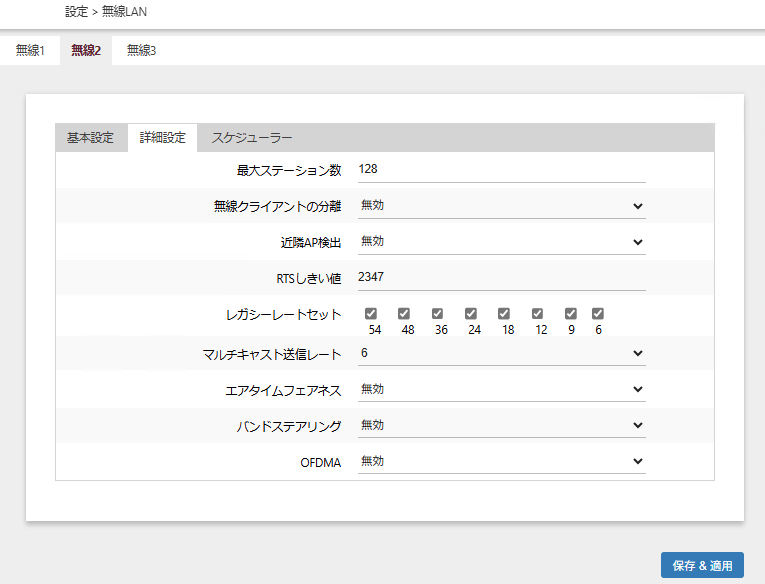
Task: Switch to the 無線3 tab
Action: coord(141,50)
